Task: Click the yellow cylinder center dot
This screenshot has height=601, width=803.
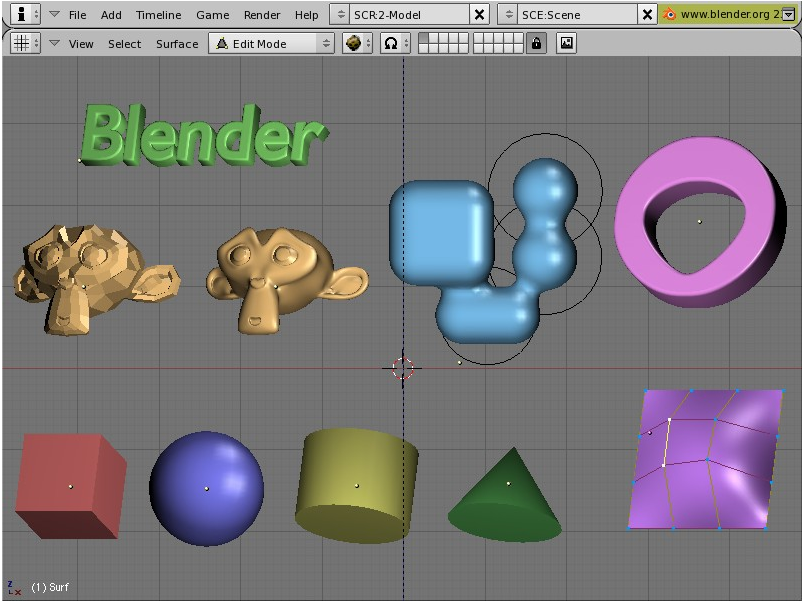Action: (357, 485)
